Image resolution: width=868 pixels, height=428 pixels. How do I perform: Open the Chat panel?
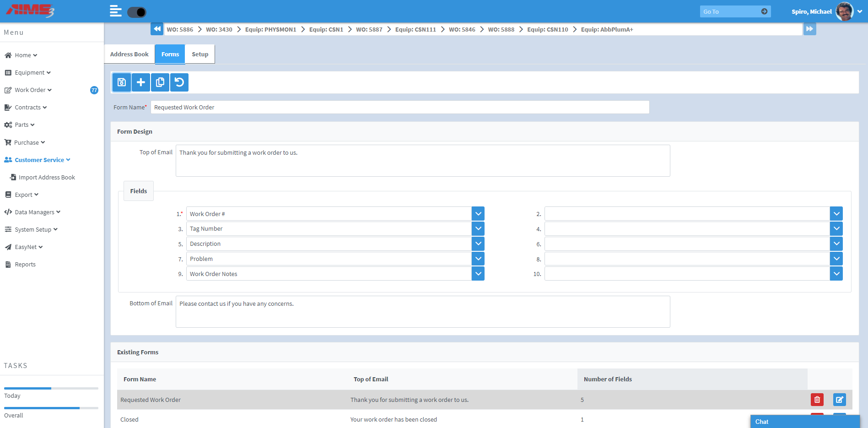(x=761, y=421)
